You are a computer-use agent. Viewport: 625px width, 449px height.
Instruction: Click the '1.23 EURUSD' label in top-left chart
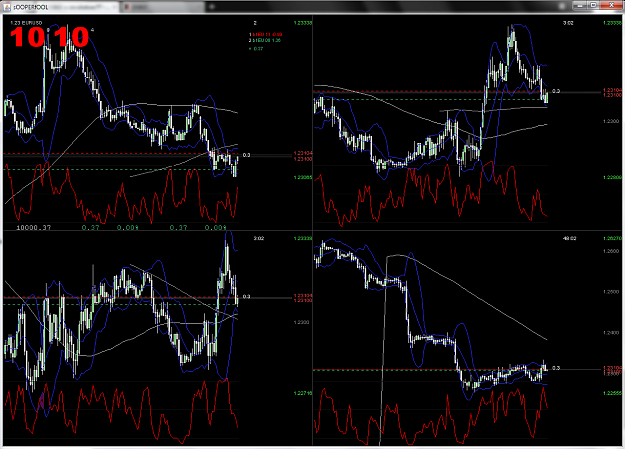pos(26,23)
